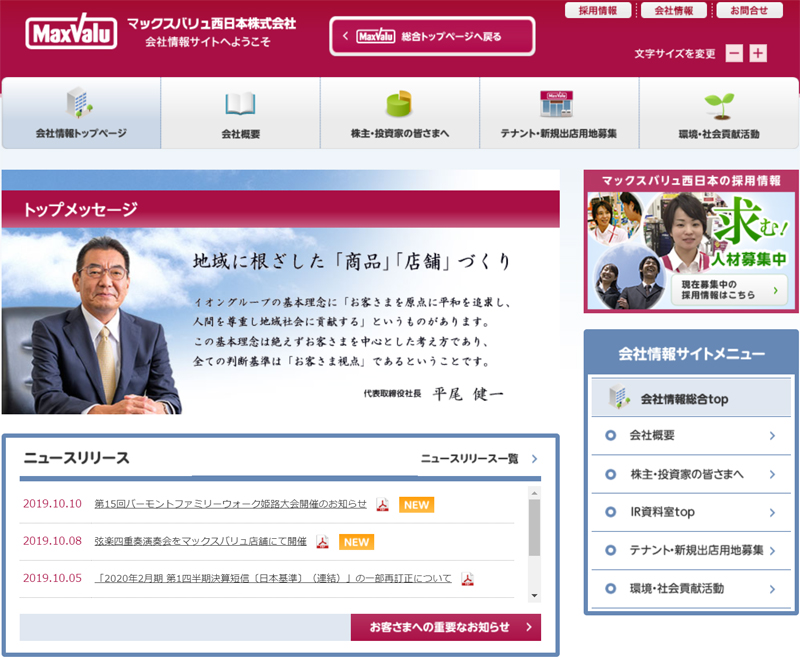Open the 株主・投資家の皆さまへ navigation tab
This screenshot has height=659, width=800.
click(x=399, y=113)
